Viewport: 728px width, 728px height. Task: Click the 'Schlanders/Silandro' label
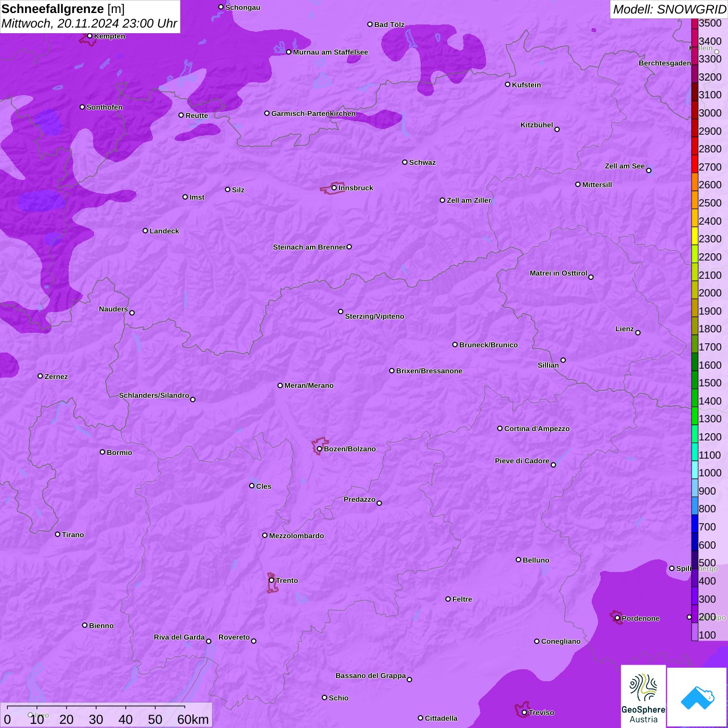tap(154, 395)
